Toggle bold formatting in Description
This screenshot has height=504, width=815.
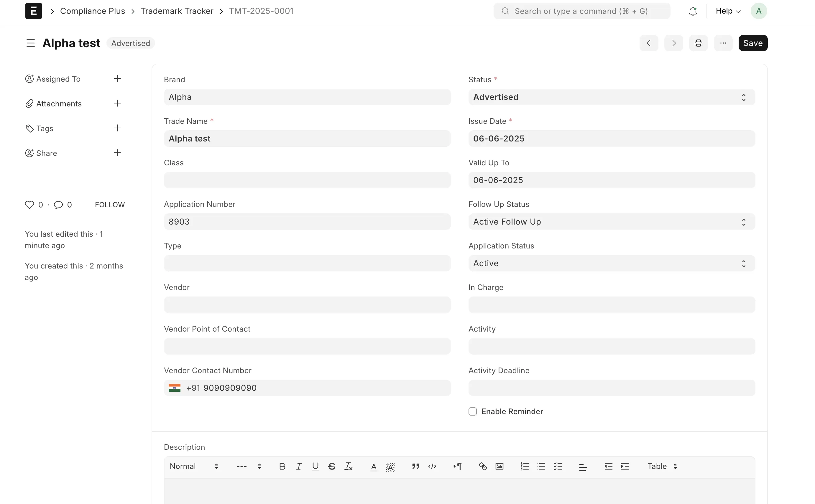coord(282,466)
